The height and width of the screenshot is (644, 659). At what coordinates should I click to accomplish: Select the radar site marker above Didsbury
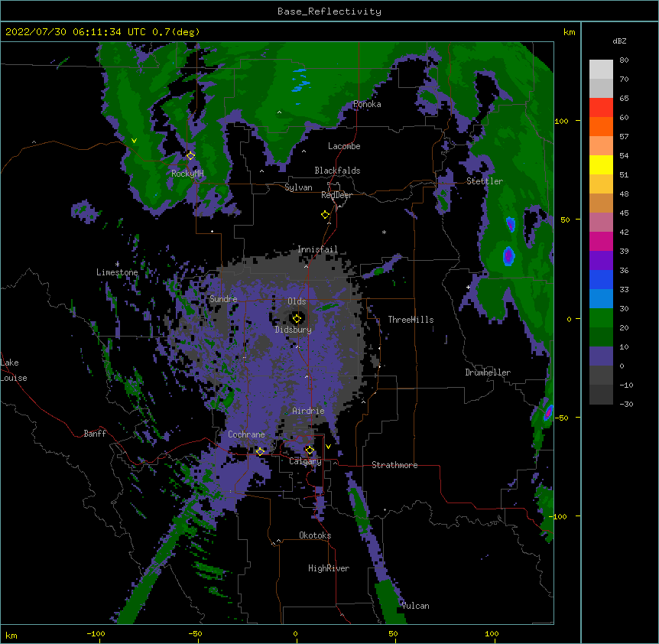pos(297,319)
